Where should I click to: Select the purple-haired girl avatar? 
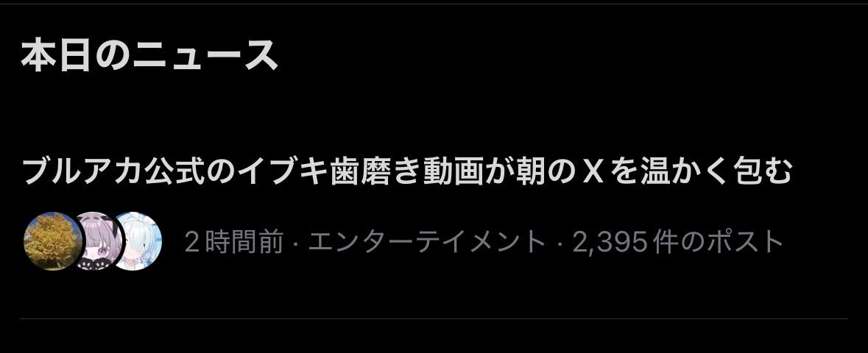point(99,240)
